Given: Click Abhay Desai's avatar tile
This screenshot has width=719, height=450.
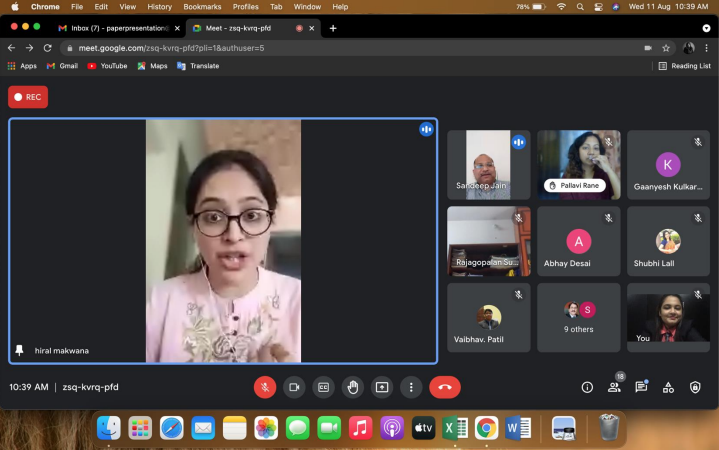Looking at the screenshot, I should (579, 241).
